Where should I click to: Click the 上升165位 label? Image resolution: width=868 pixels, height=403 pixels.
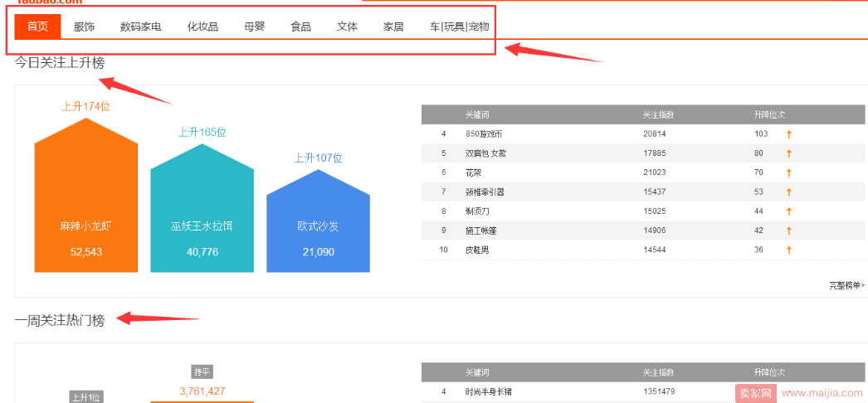[x=202, y=132]
